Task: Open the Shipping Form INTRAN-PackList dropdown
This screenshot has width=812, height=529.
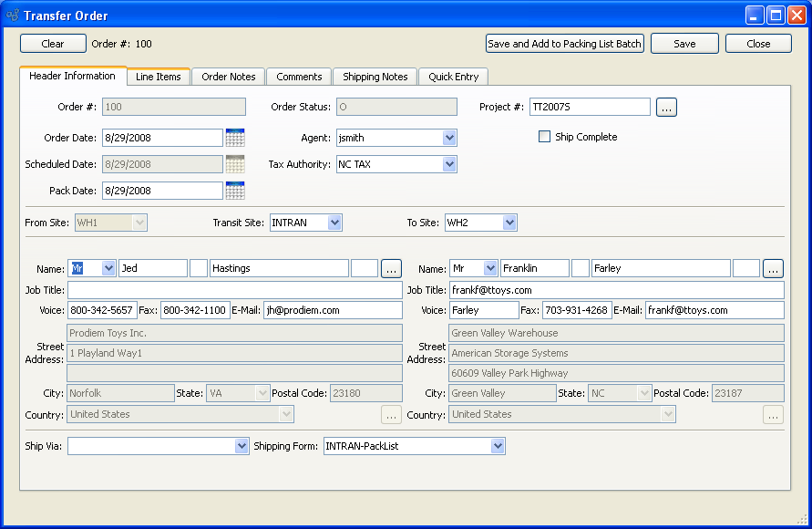Action: 498,446
